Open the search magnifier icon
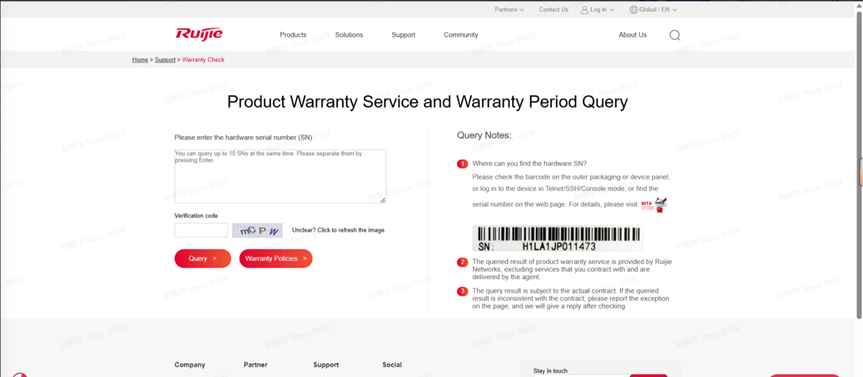 point(675,35)
